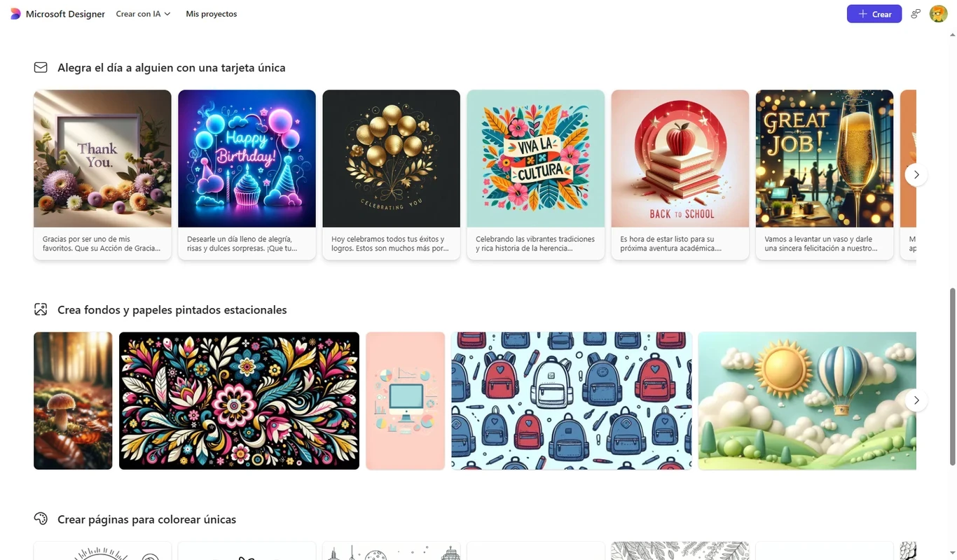Choose the colorful floral wallpaper on black
Screen dimensions: 957x560
pos(239,400)
